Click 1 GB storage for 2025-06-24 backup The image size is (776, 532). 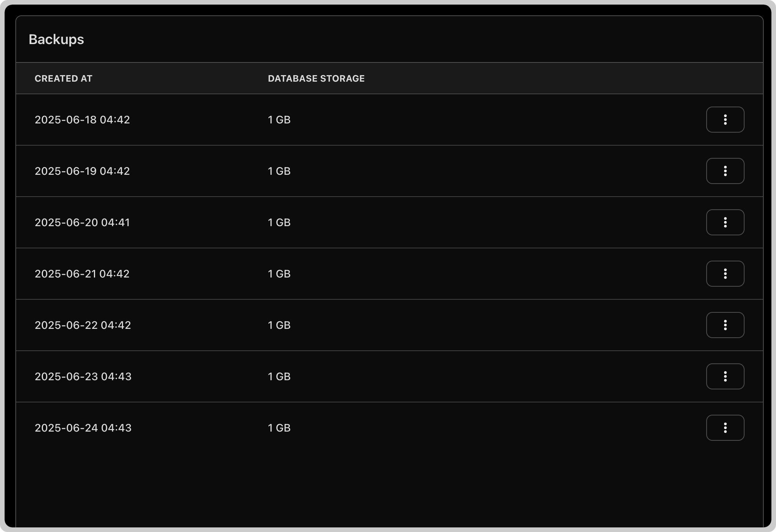[x=279, y=428]
